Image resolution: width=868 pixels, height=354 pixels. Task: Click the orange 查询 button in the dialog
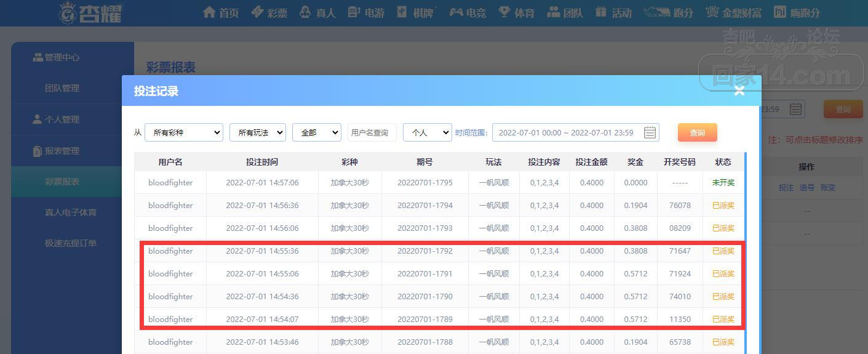coord(698,132)
